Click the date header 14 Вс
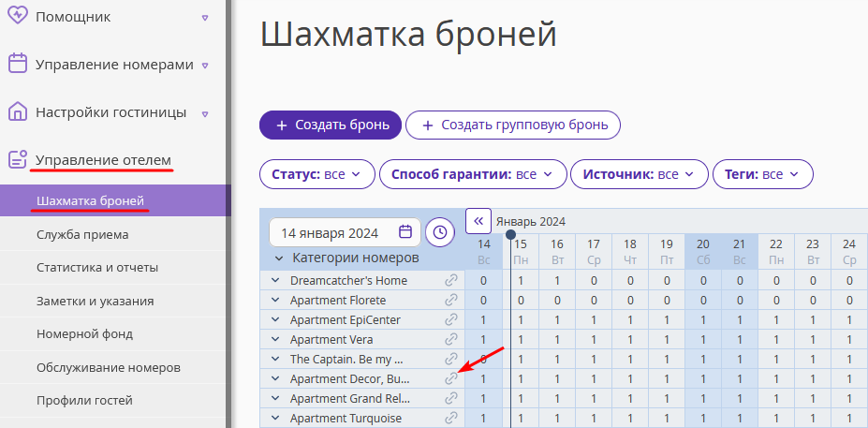The width and height of the screenshot is (868, 428). (x=484, y=251)
